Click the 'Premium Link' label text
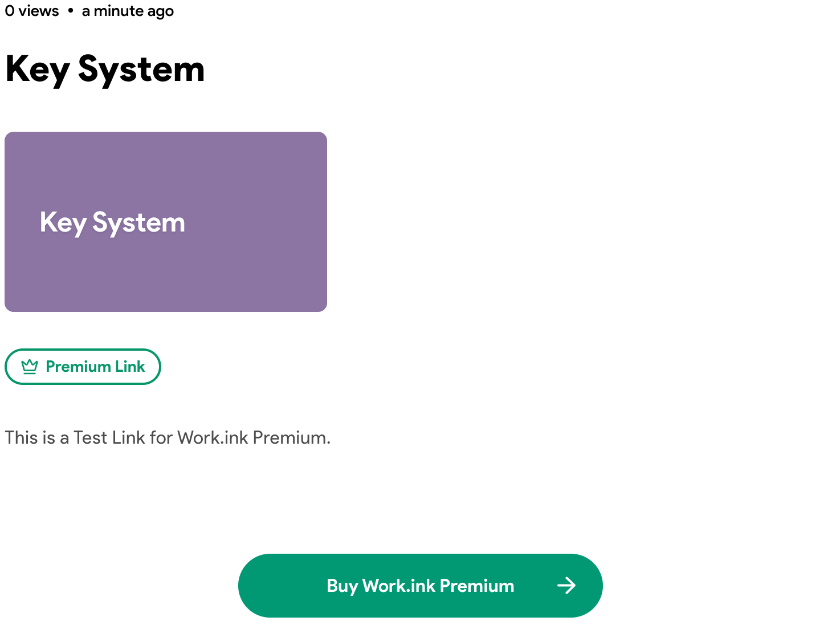The height and width of the screenshot is (625, 840). [95, 367]
